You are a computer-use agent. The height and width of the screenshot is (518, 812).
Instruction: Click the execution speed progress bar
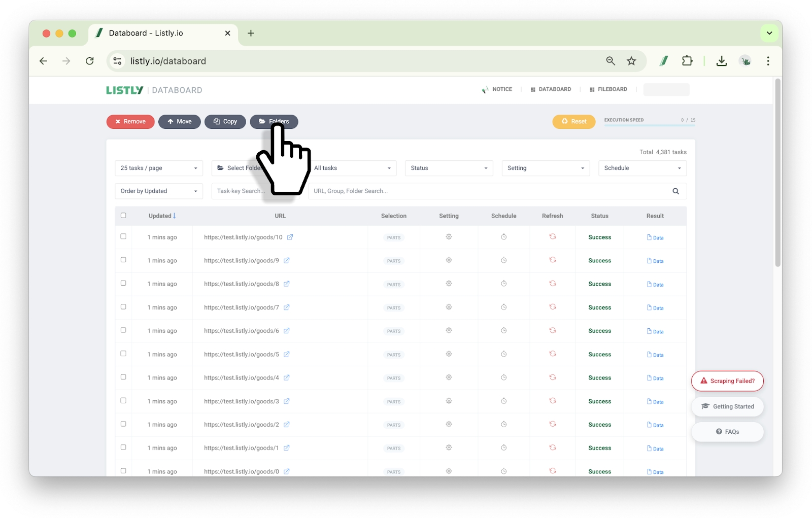click(x=649, y=125)
